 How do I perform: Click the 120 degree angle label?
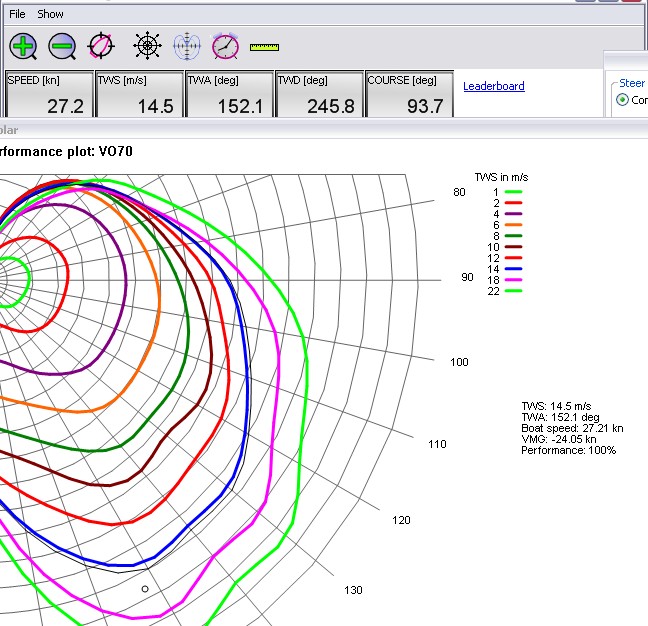point(401,520)
